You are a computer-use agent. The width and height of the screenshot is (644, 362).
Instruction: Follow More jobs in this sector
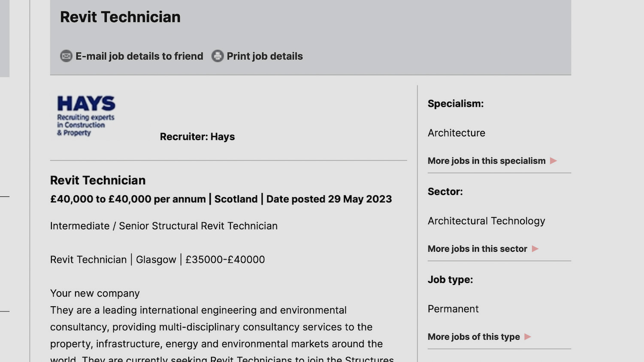477,249
